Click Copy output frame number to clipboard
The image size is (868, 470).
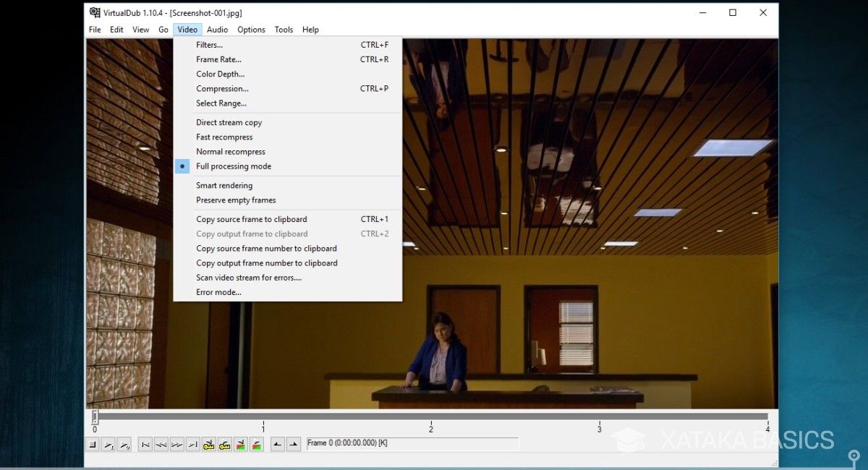pos(288,263)
